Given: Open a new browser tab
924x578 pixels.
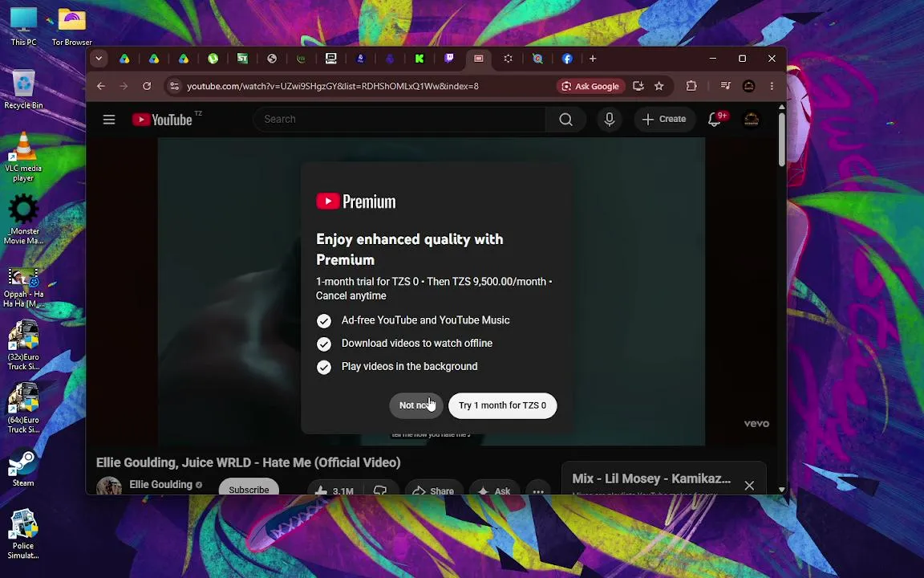Looking at the screenshot, I should click(x=593, y=59).
